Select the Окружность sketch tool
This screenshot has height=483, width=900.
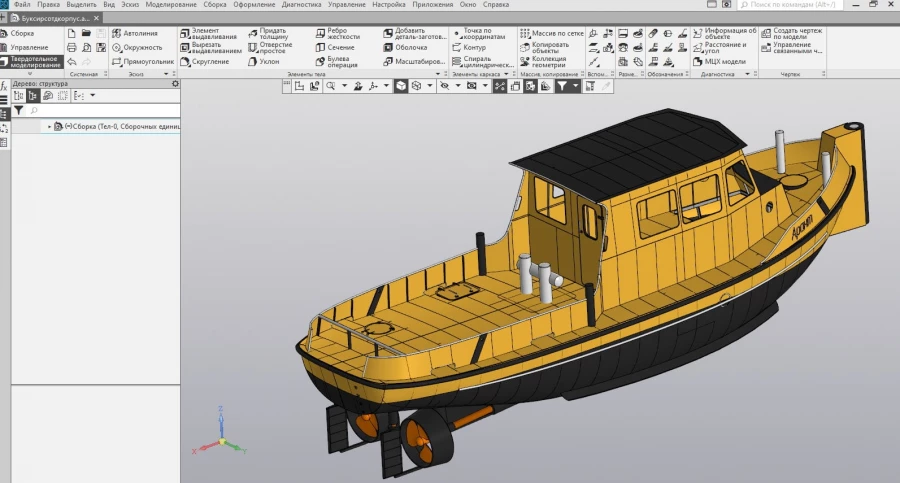pos(137,48)
